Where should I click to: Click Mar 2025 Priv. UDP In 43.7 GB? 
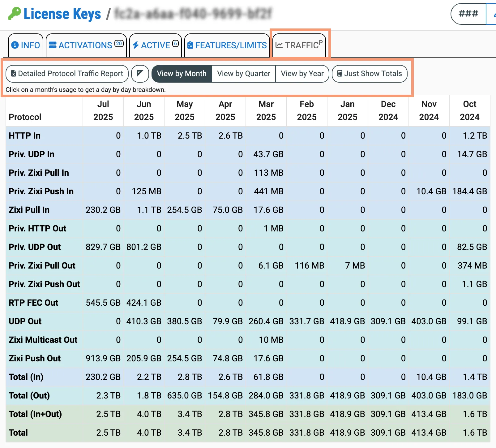pos(268,154)
